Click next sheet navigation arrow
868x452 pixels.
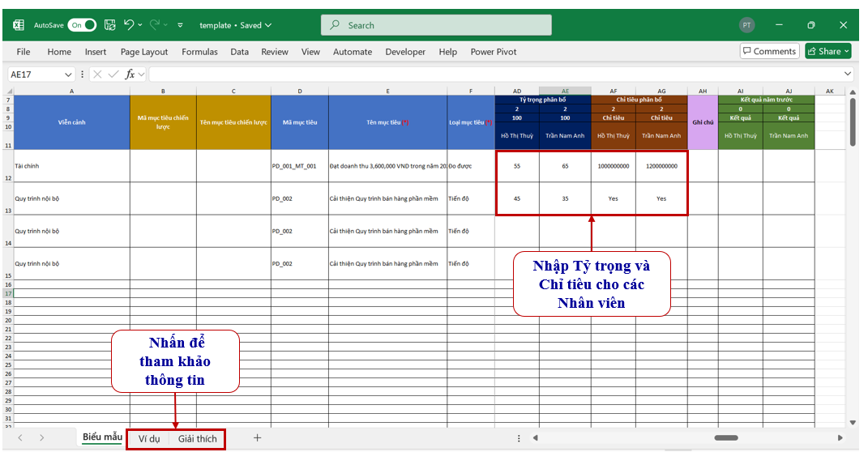41,437
